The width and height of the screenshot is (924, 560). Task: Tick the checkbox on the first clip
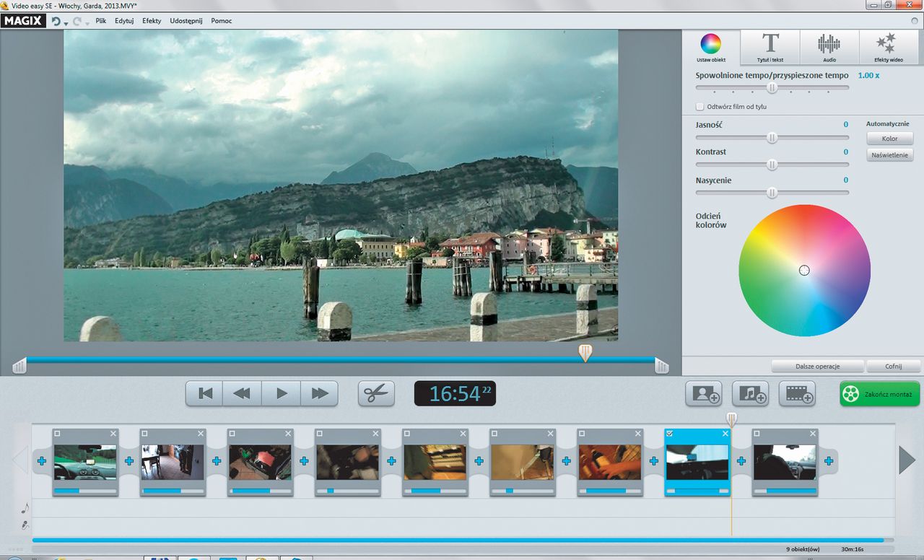coord(58,433)
